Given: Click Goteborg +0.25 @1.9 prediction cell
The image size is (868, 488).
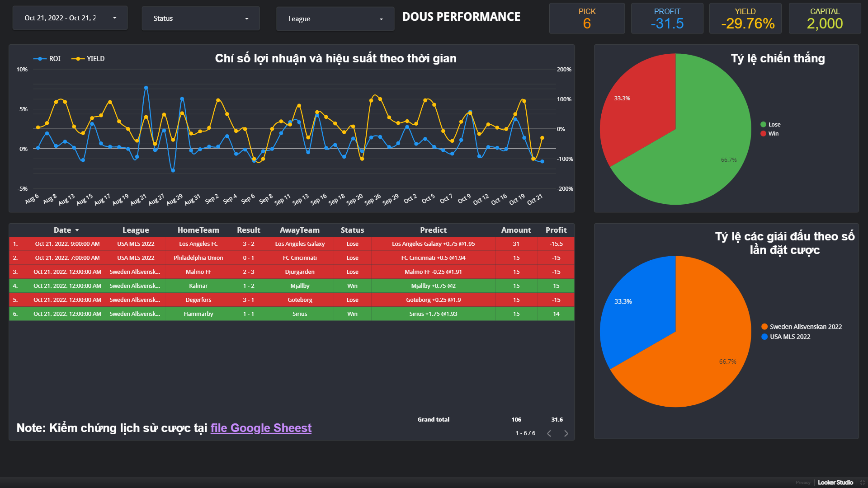Looking at the screenshot, I should pos(433,300).
